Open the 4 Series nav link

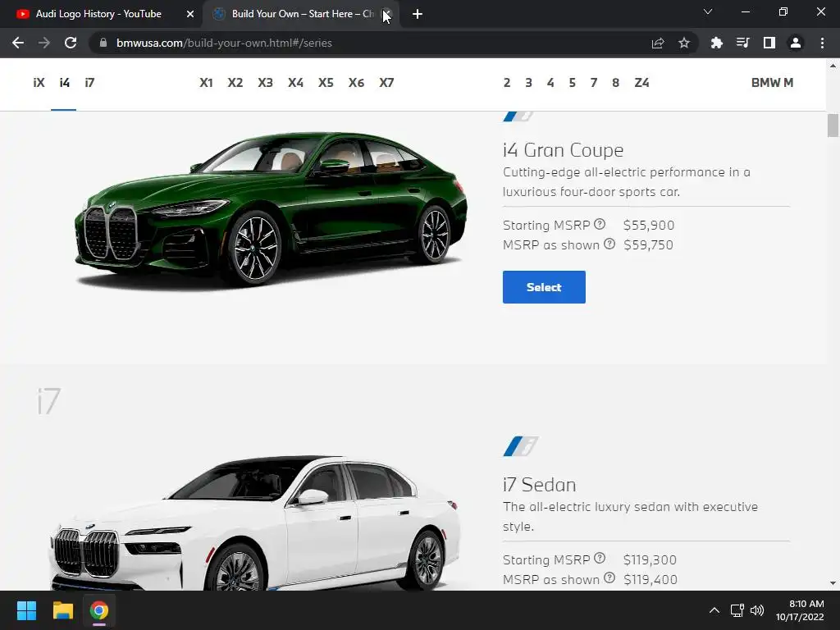pyautogui.click(x=550, y=83)
